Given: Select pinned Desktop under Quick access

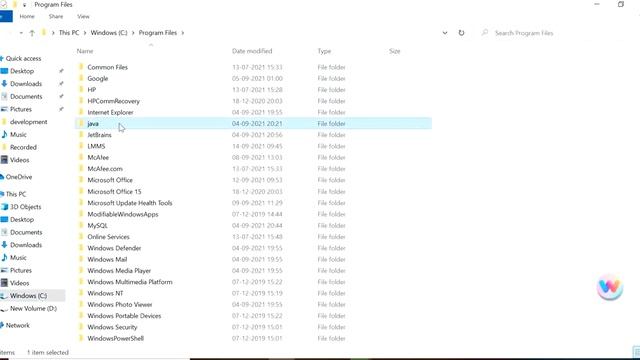Looking at the screenshot, I should tap(22, 71).
